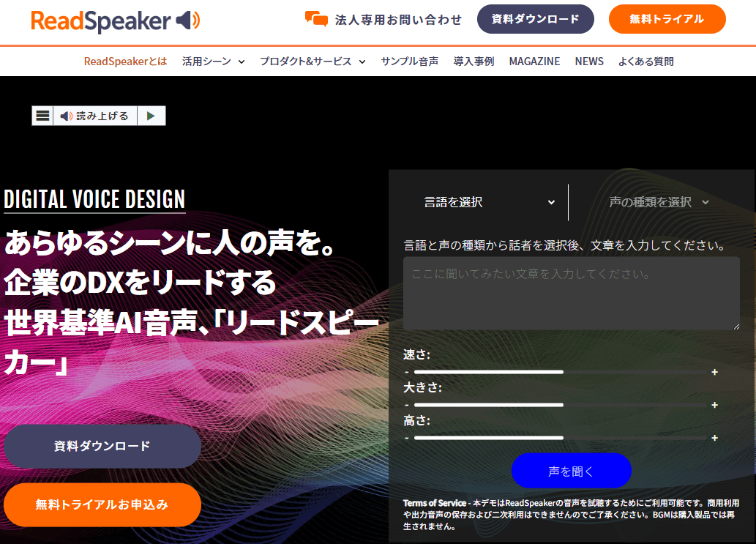Increase speed with 速さ plus sign
Viewport: 756px width, 544px height.
[x=714, y=372]
